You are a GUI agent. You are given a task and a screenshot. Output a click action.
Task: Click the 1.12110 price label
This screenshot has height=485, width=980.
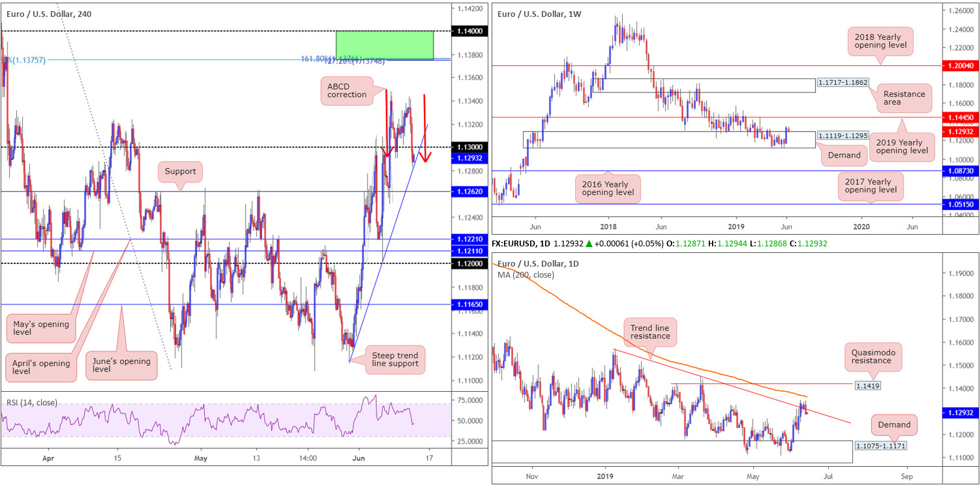pyautogui.click(x=469, y=251)
